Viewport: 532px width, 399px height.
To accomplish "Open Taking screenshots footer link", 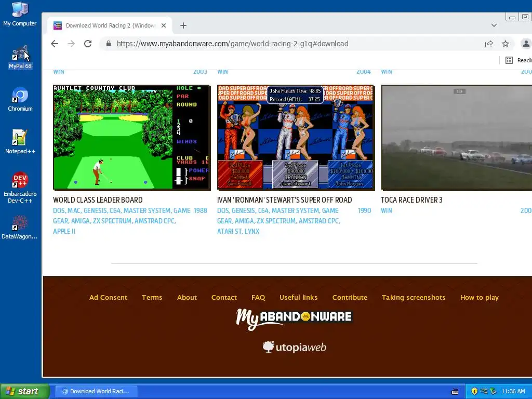I will point(413,297).
